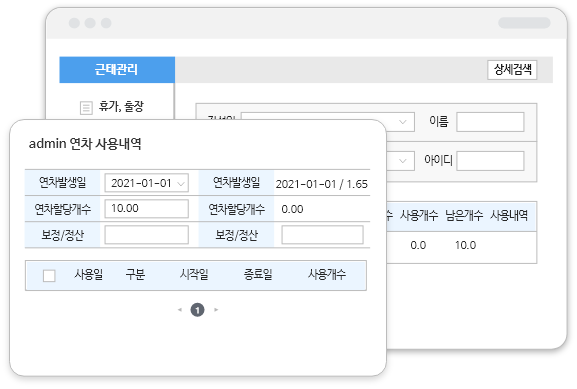
Task: Click the 2021-01-01 / 1.65 value
Action: pos(322,184)
